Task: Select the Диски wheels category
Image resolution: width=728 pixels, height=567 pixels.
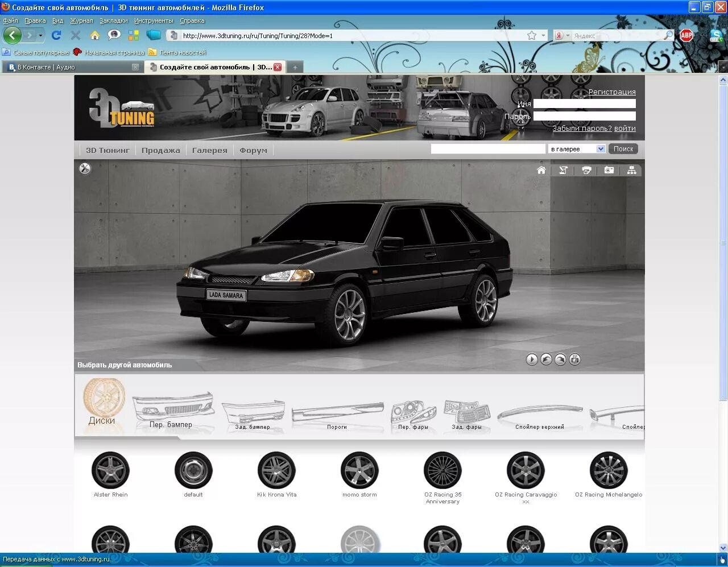Action: click(x=102, y=404)
